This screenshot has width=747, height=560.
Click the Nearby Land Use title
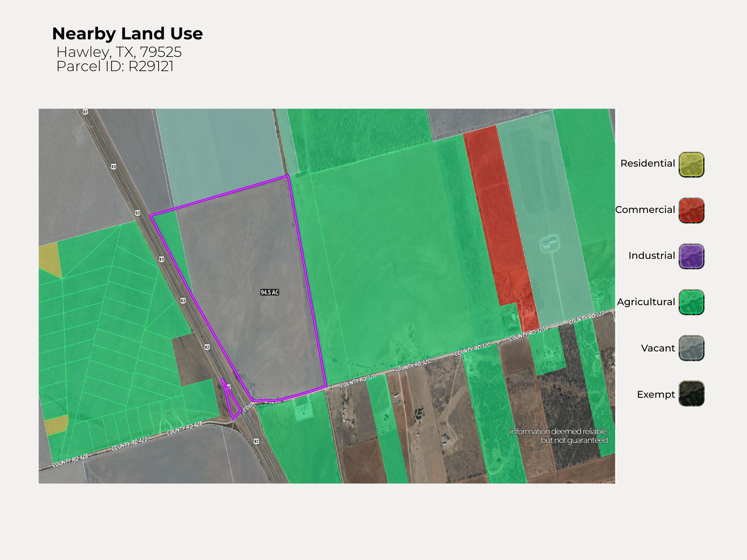[x=127, y=34]
